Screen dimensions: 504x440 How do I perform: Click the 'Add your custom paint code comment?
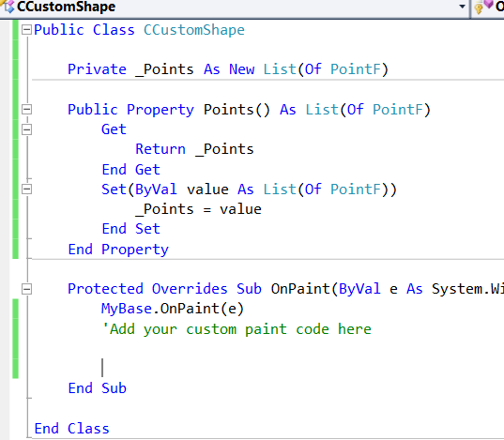pos(237,329)
